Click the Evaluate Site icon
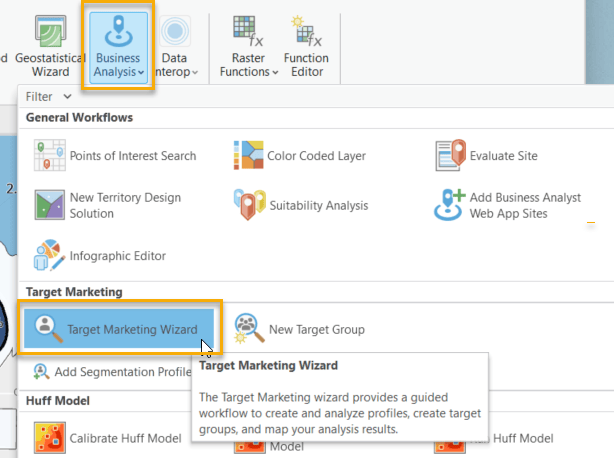The image size is (614, 458). click(450, 155)
